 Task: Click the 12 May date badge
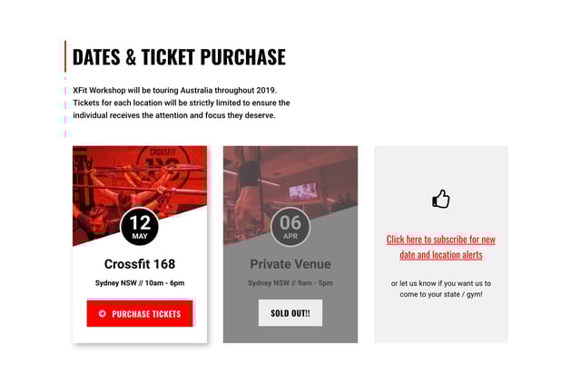(140, 227)
